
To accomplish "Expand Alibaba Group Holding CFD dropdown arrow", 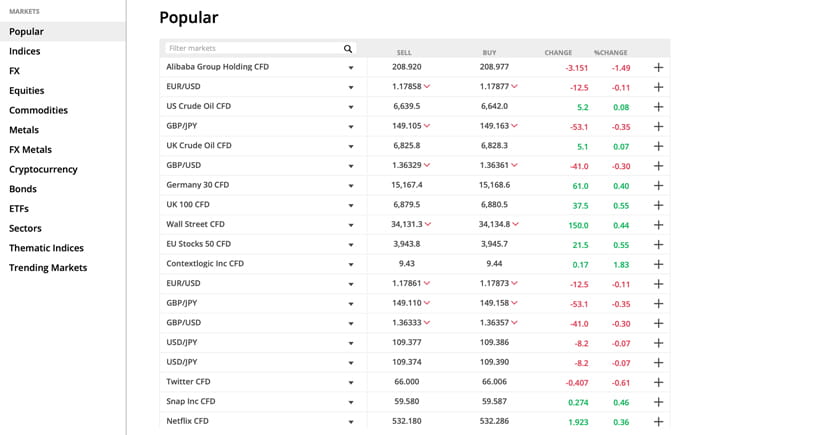I will [x=350, y=68].
